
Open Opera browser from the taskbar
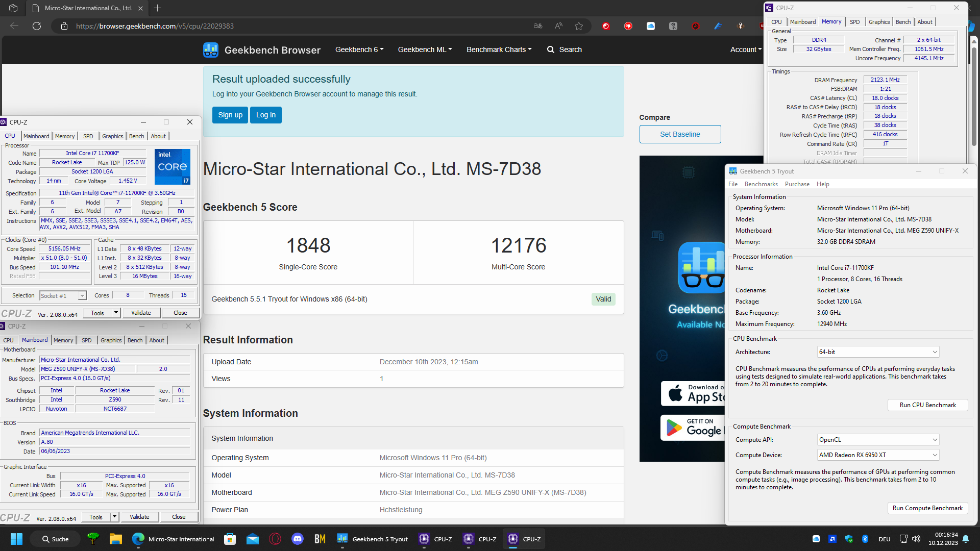click(275, 539)
